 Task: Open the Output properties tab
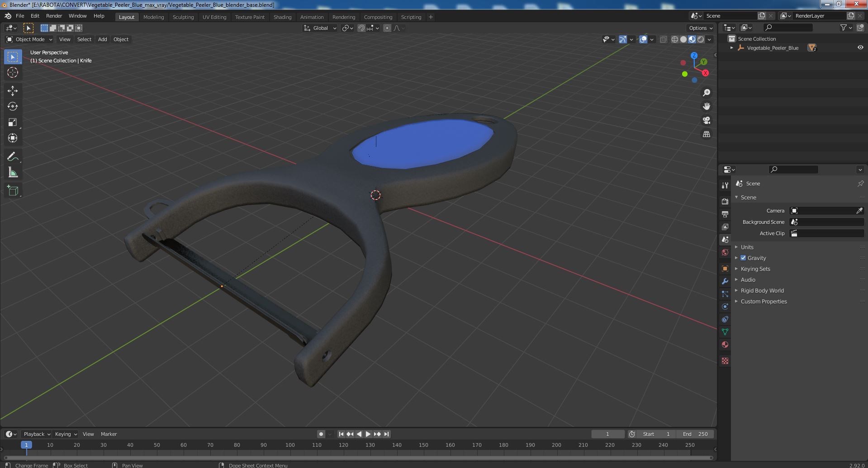(x=725, y=214)
